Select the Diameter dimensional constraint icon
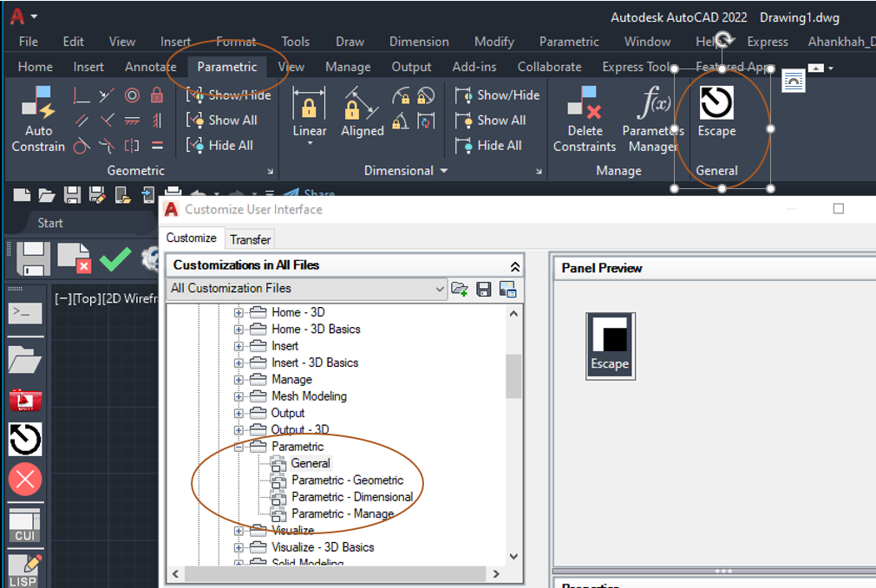The width and height of the screenshot is (876, 588). pos(426,95)
